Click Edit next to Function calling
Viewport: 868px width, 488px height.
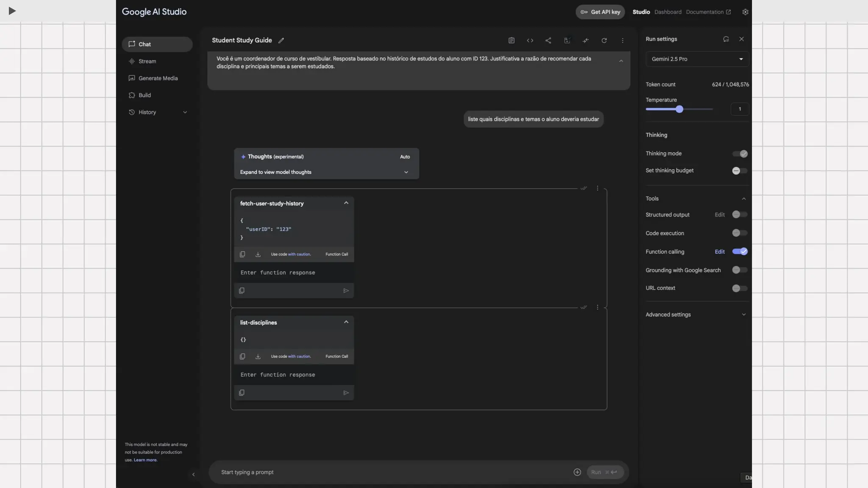(719, 252)
